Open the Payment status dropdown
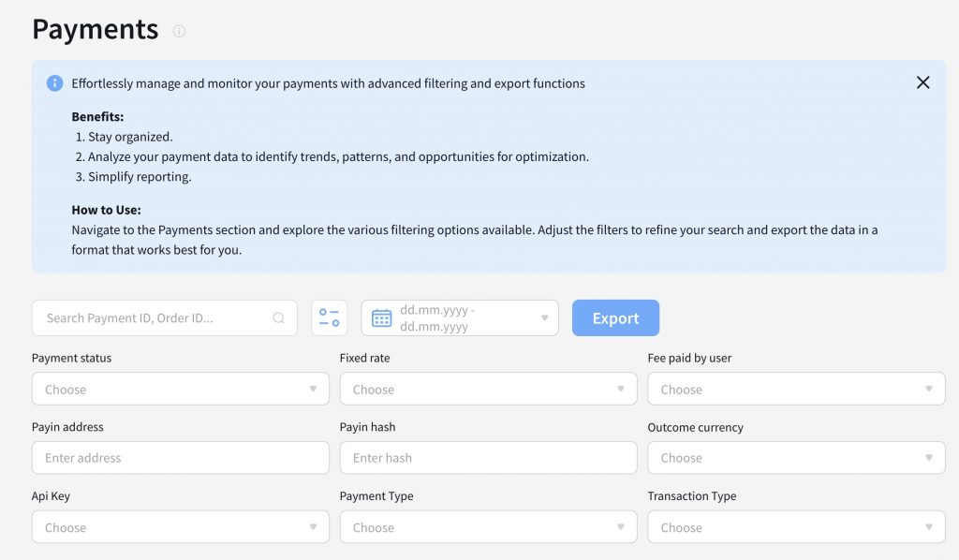Screen dimensions: 959x560 tap(180, 389)
